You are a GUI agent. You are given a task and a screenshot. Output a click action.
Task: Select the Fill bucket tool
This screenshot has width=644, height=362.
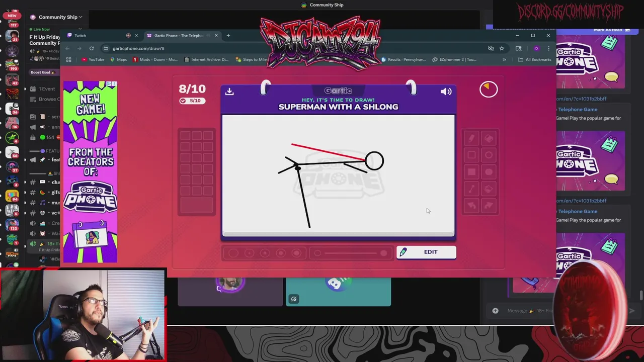[x=489, y=189]
